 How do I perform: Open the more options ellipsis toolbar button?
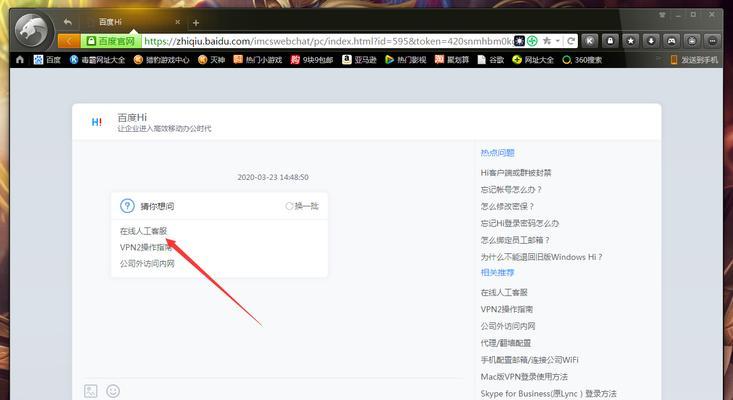coord(712,41)
